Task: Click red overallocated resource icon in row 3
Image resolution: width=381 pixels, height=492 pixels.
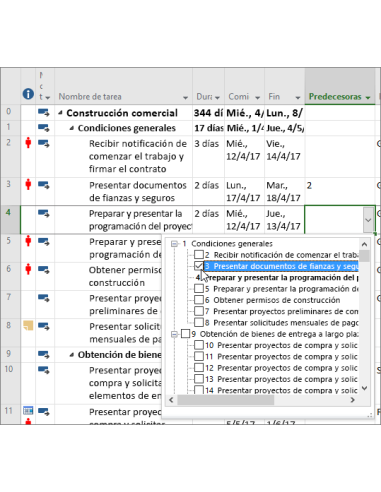Action: click(x=28, y=184)
